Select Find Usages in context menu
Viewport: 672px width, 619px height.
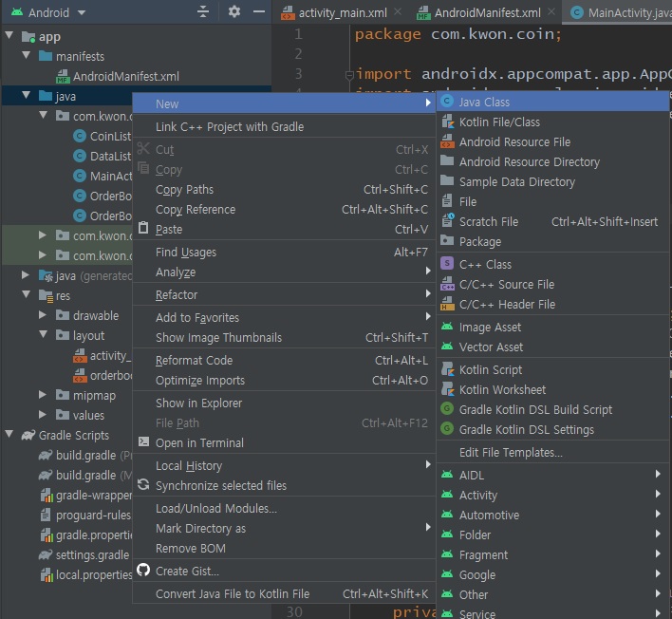click(x=284, y=252)
